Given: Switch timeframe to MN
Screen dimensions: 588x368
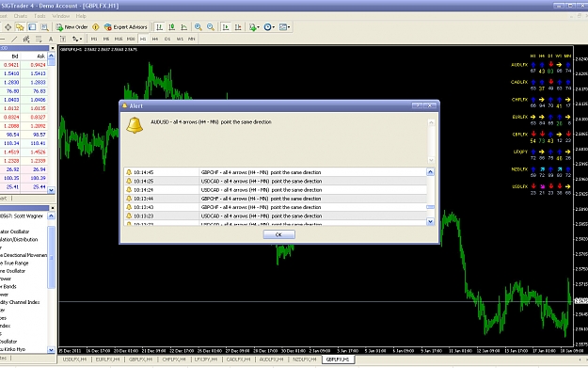Looking at the screenshot, I should pos(192,39).
